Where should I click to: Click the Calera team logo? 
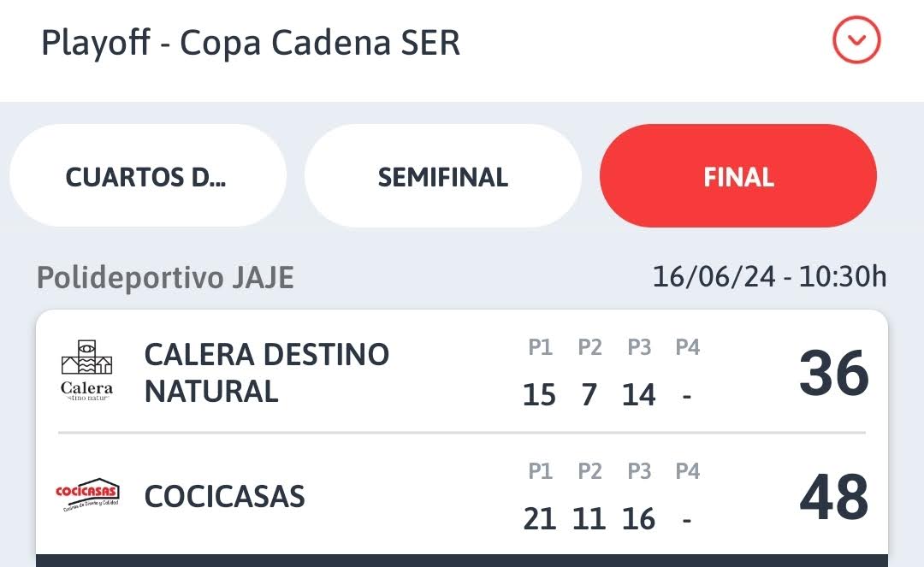86,371
